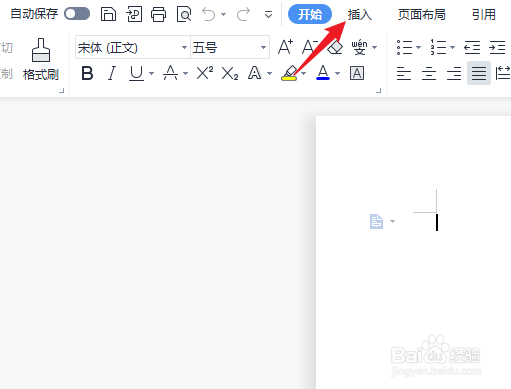This screenshot has height=389, width=511.
Task: Open the 插入 tab
Action: point(360,14)
